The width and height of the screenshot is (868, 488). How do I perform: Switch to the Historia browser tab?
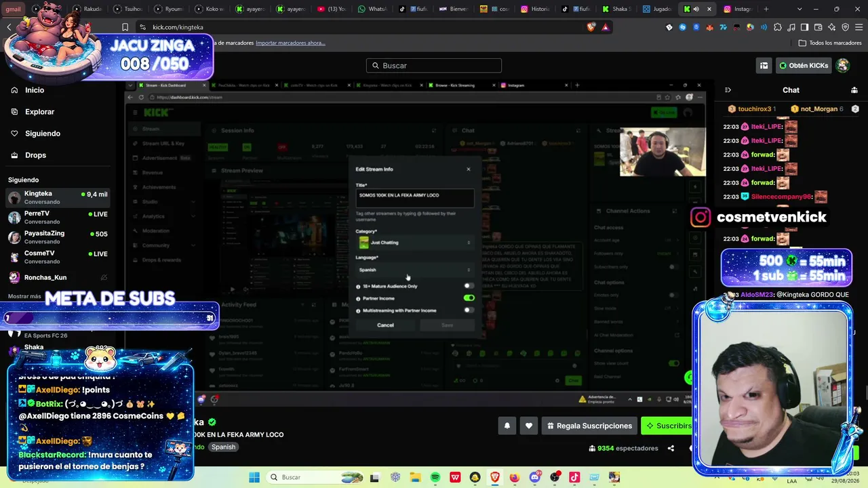(535, 9)
